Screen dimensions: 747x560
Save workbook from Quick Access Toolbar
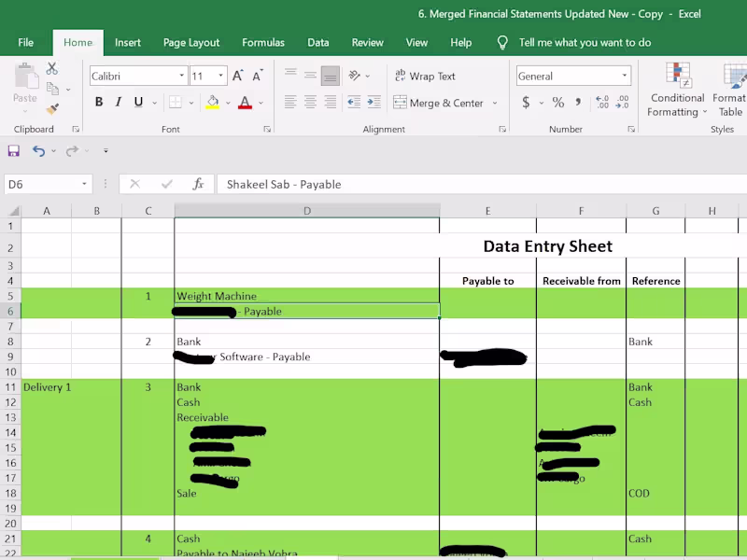coord(13,151)
